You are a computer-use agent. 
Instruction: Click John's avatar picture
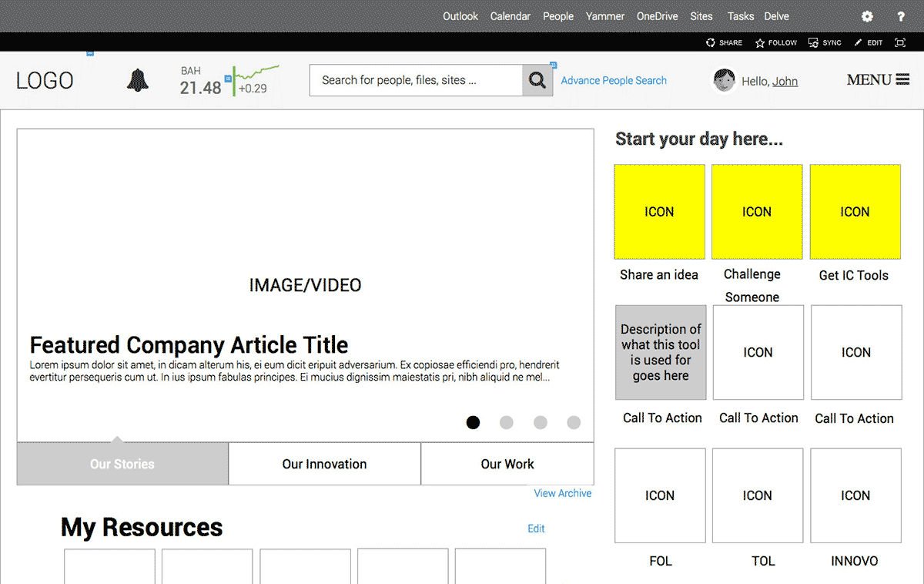pyautogui.click(x=725, y=80)
